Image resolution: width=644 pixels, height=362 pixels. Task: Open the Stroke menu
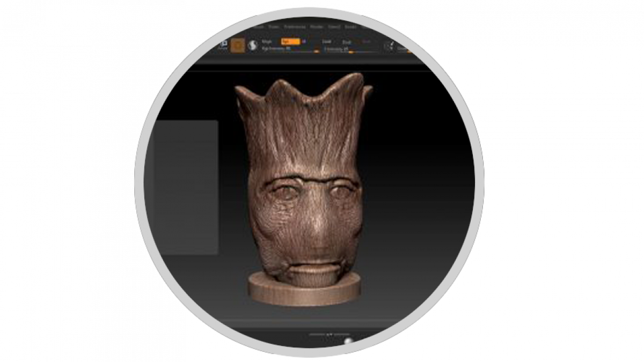pyautogui.click(x=350, y=27)
